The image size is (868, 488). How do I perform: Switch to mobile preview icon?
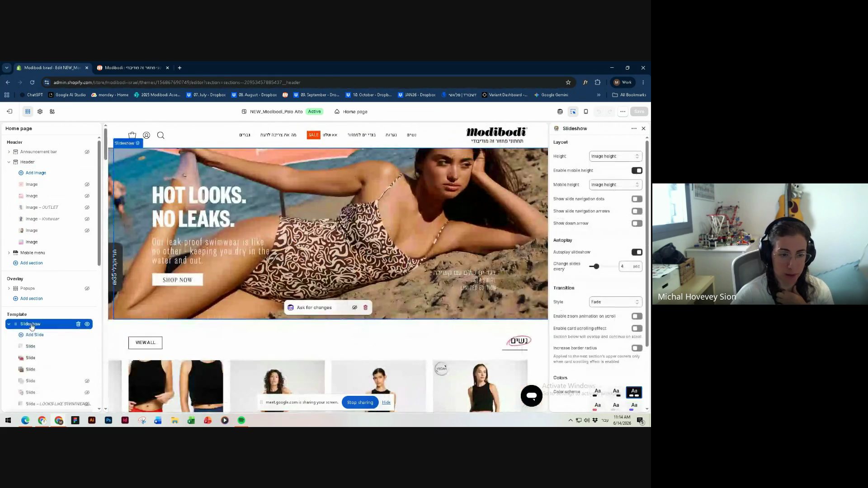pos(586,112)
